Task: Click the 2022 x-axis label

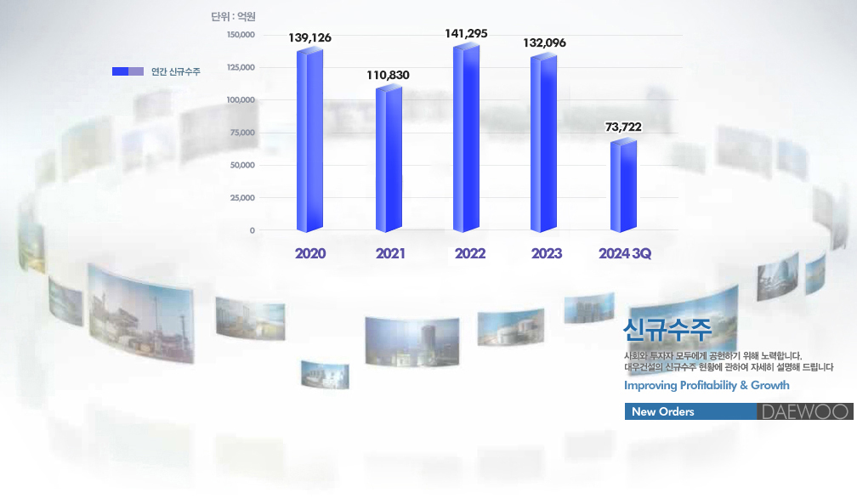Action: [x=470, y=253]
